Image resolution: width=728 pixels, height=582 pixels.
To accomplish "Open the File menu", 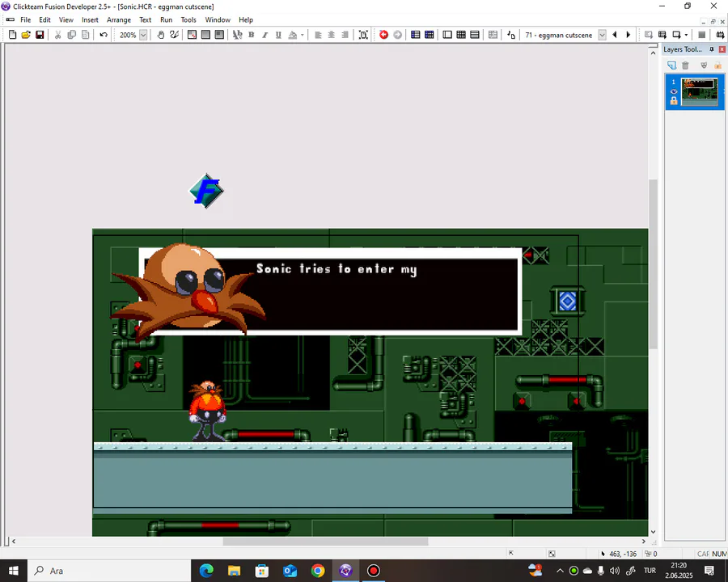I will click(26, 20).
